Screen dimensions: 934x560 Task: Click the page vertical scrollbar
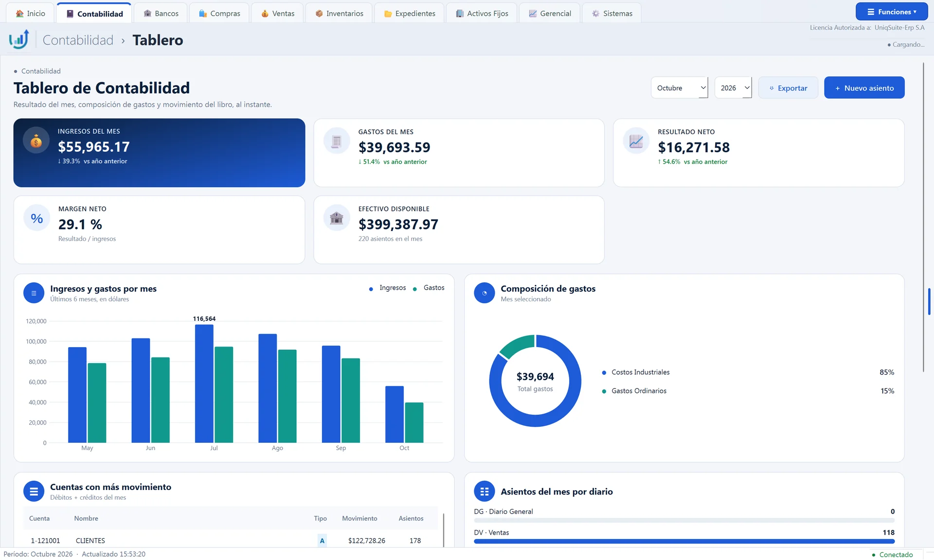point(923,217)
